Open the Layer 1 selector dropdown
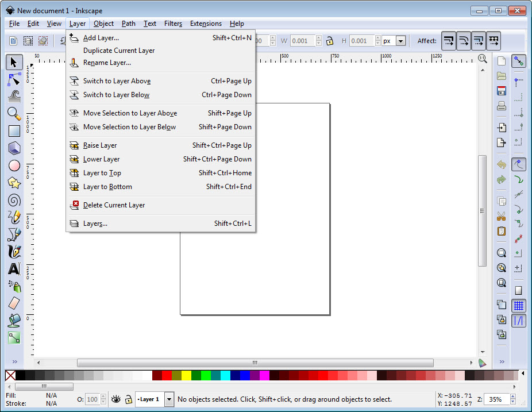 [169, 399]
